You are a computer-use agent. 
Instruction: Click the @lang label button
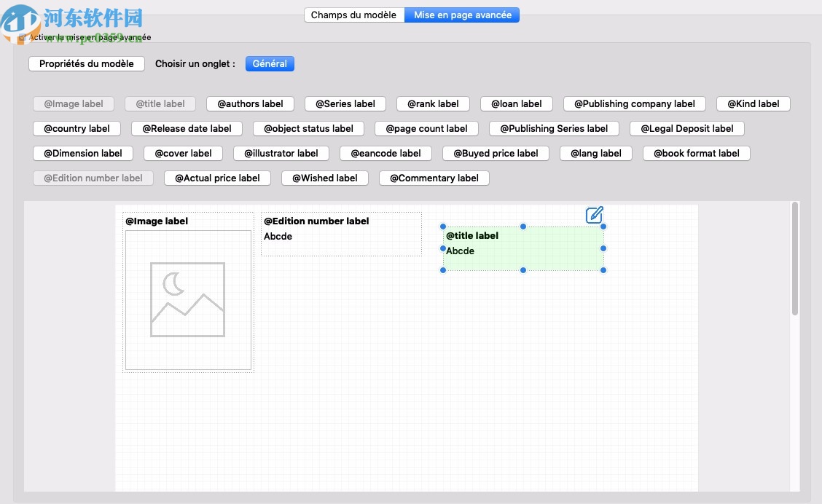(596, 153)
